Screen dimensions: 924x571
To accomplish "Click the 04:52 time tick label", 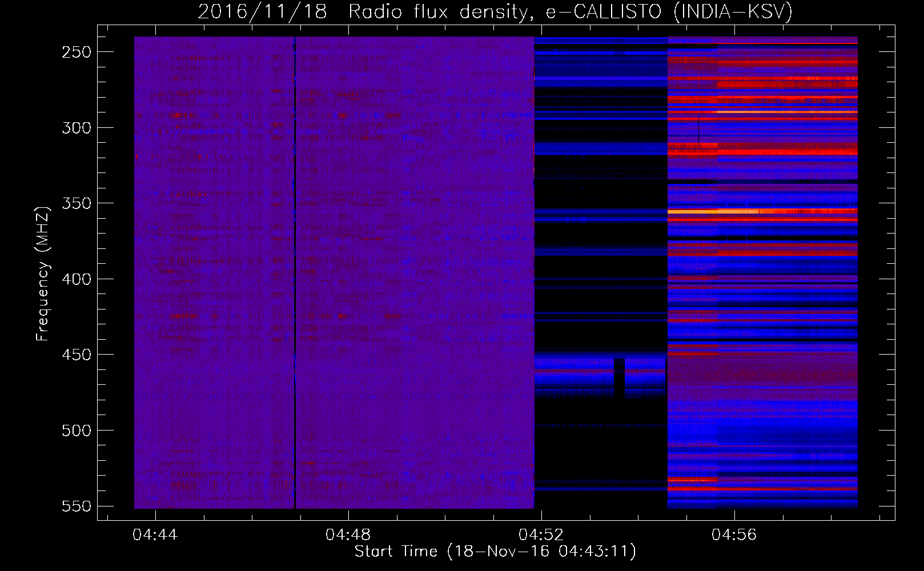I will click(541, 534).
